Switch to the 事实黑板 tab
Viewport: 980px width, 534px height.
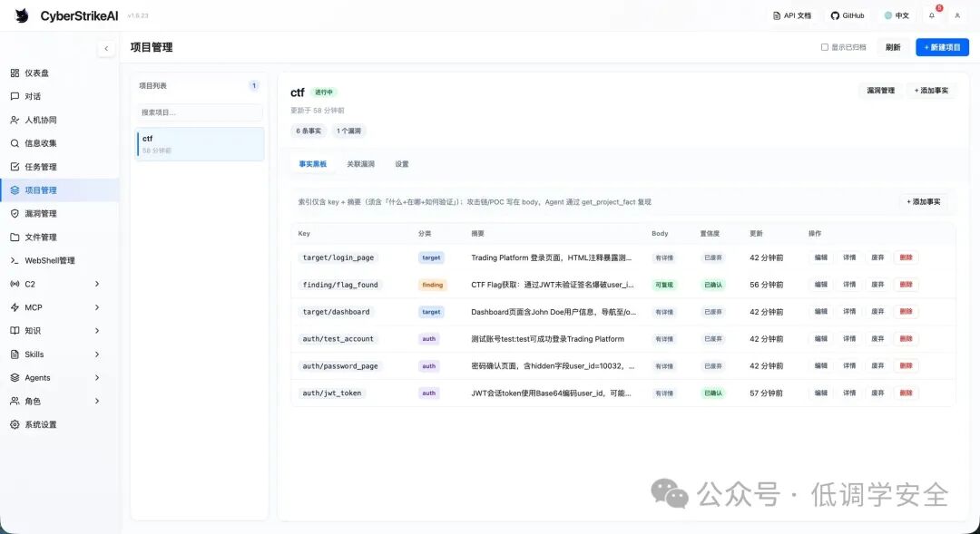point(312,164)
